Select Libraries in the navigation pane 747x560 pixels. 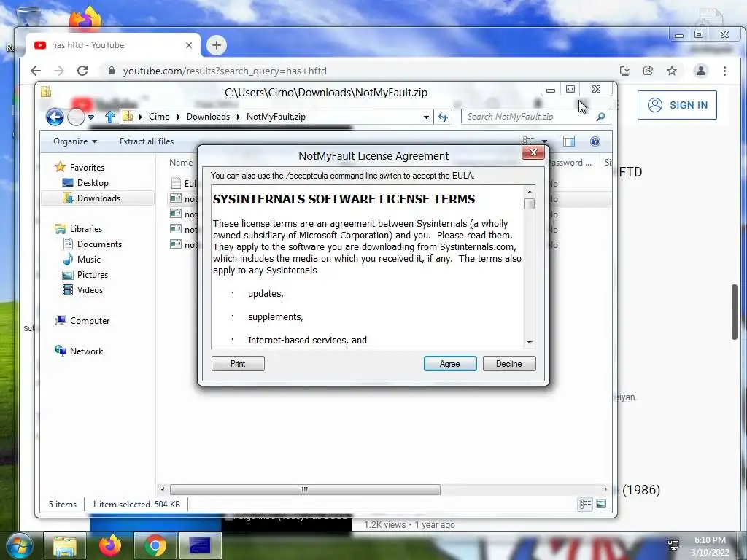coord(86,228)
